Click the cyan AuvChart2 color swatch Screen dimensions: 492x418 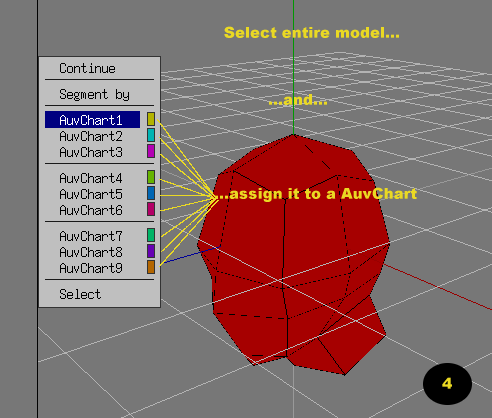151,135
